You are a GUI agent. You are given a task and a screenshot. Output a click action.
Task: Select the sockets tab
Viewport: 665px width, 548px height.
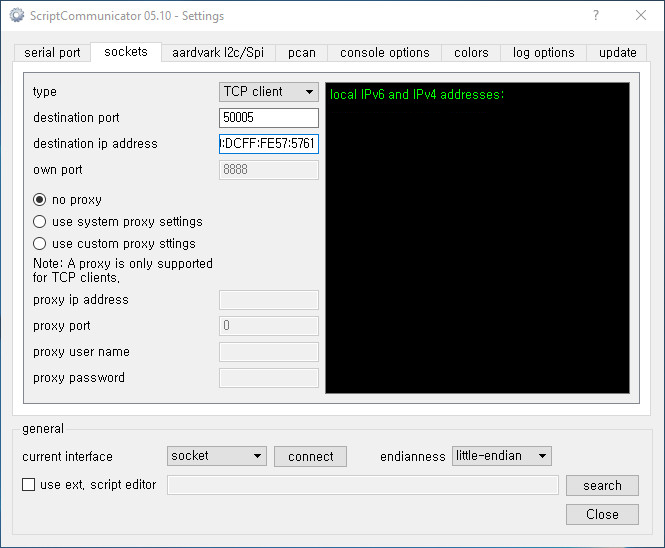point(126,52)
